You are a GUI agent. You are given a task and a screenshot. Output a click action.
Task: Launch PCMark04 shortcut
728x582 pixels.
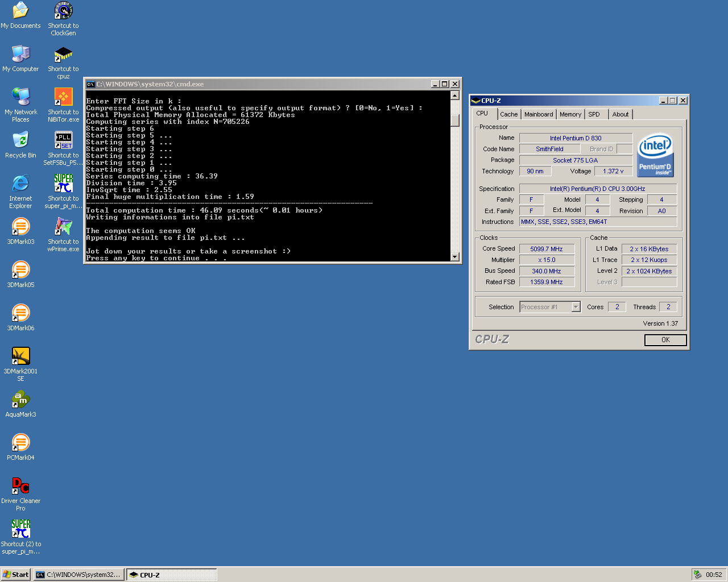click(20, 447)
